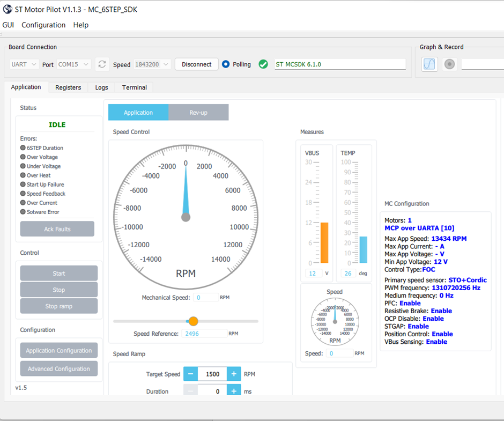Click the Under Voltage error indicator
Screen dimensions: 504x421
coord(23,166)
